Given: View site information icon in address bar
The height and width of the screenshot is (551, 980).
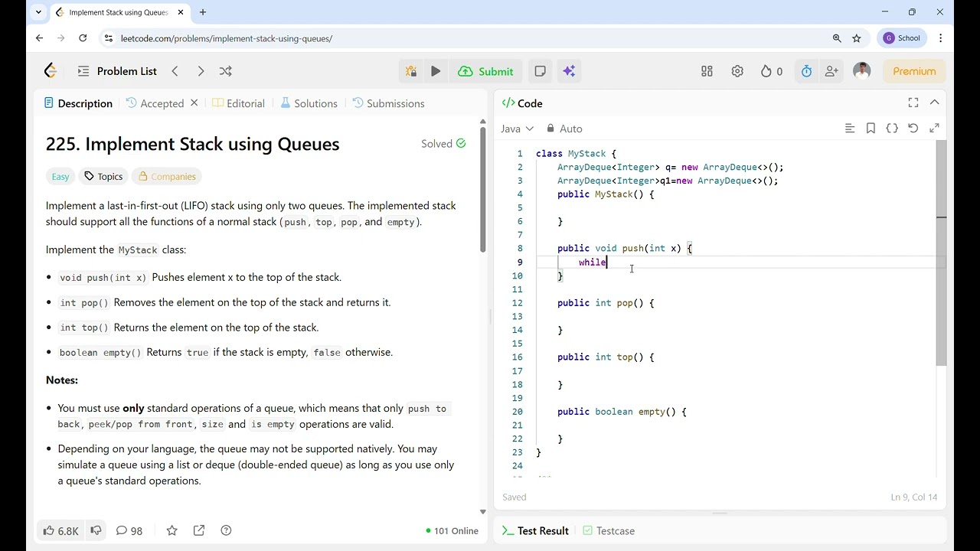Looking at the screenshot, I should 108,38.
